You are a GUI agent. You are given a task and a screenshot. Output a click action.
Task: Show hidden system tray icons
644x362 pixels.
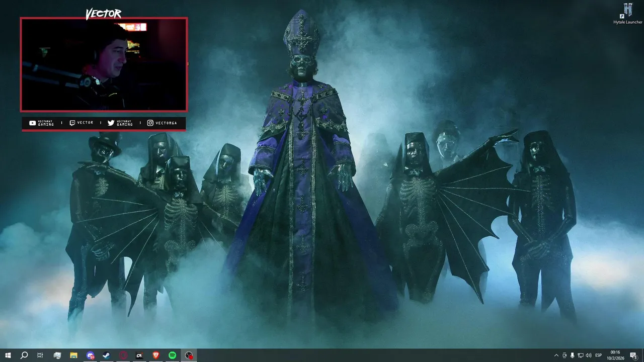[556, 355]
